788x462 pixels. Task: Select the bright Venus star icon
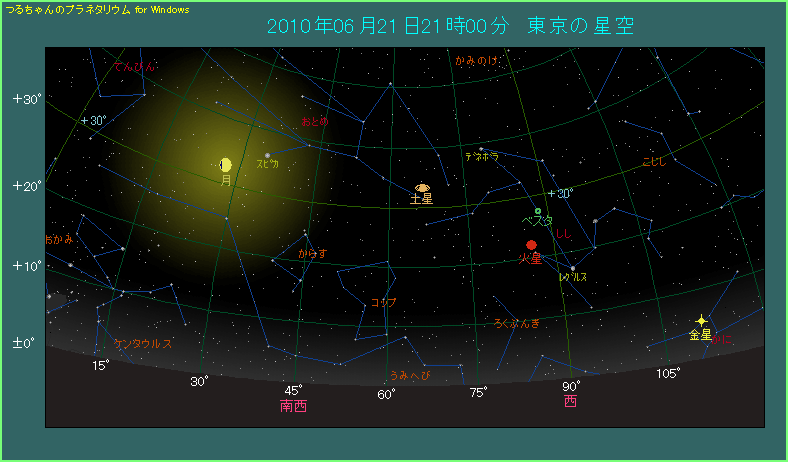point(701,321)
